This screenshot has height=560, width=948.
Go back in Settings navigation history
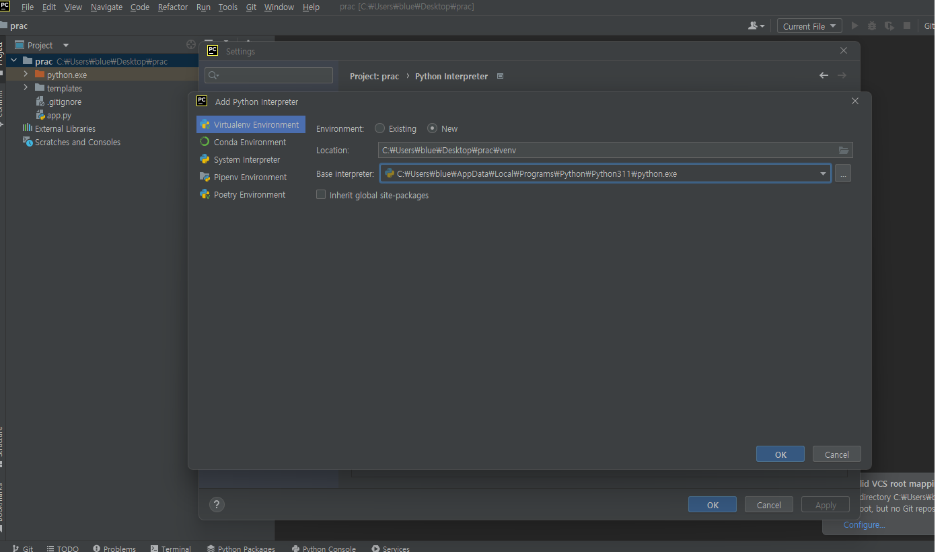pos(824,75)
